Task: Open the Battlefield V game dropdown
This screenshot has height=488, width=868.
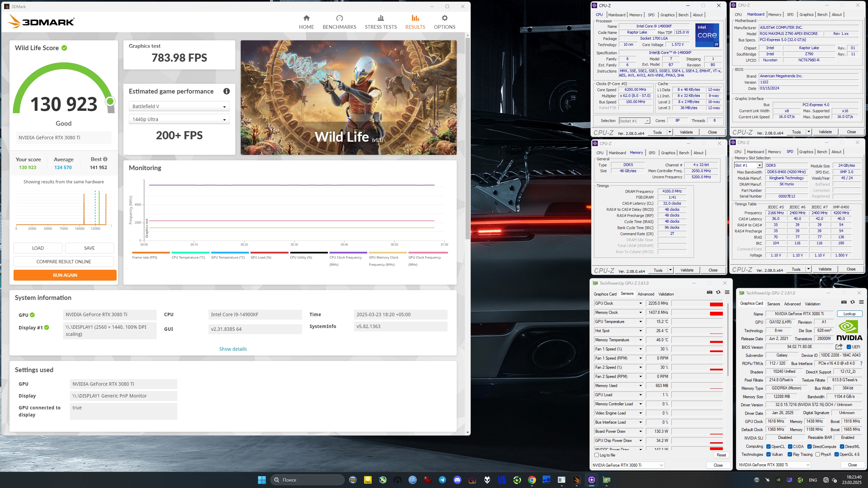Action: (179, 106)
